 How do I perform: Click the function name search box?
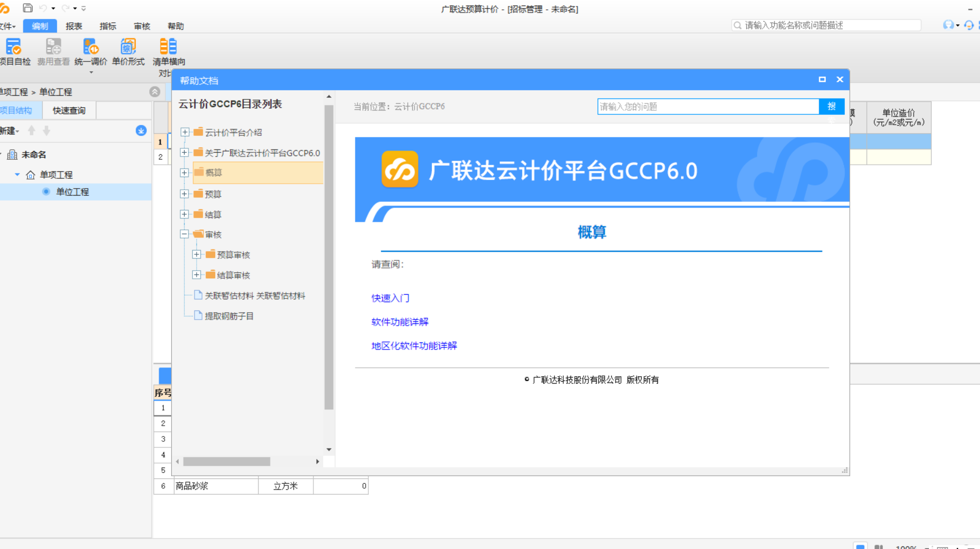826,25
